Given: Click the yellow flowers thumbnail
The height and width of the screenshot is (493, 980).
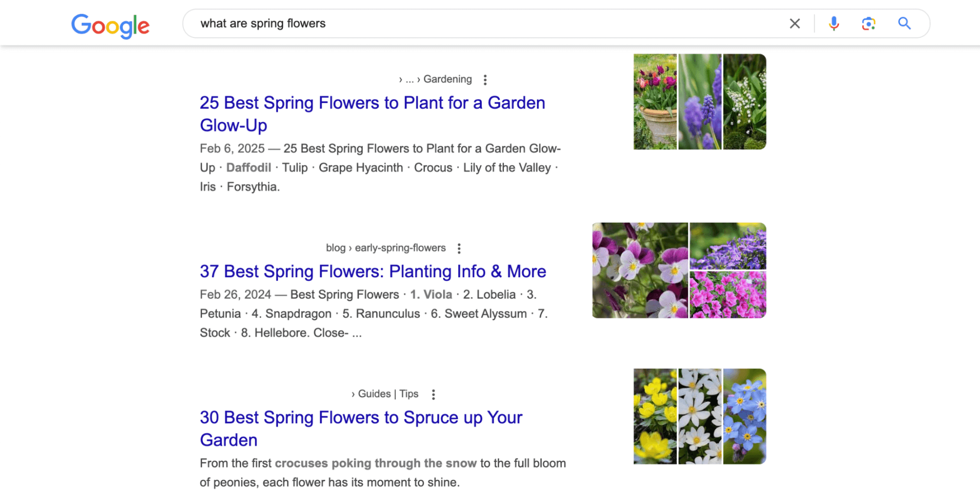Looking at the screenshot, I should point(655,416).
